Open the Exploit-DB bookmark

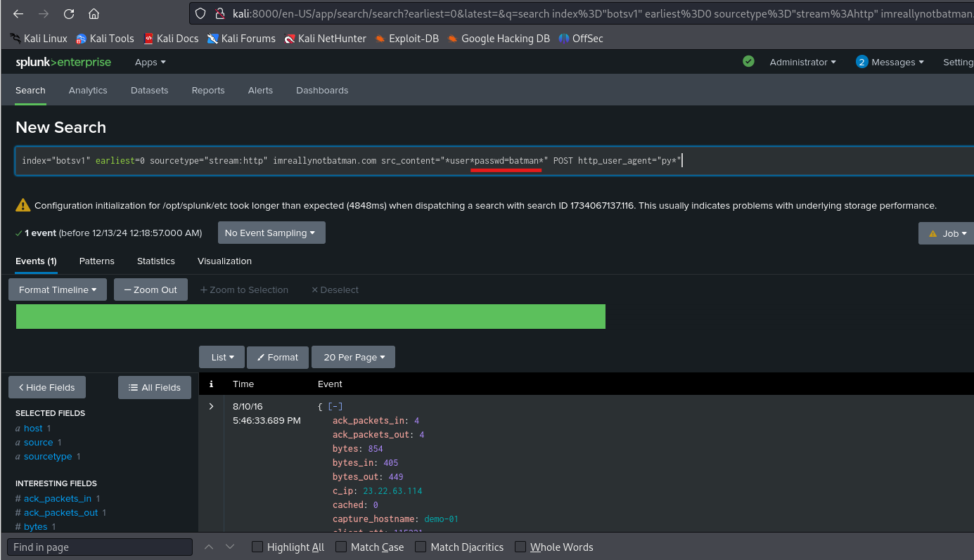tap(407, 39)
